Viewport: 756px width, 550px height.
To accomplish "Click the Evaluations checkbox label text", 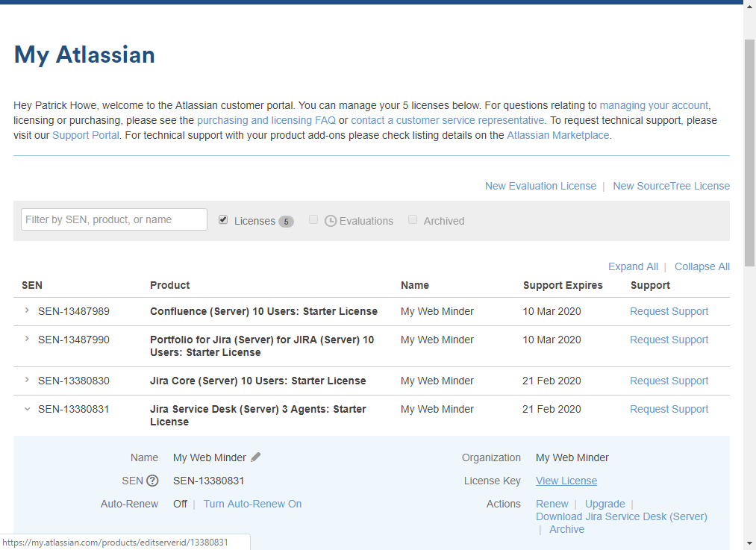I will pos(366,221).
